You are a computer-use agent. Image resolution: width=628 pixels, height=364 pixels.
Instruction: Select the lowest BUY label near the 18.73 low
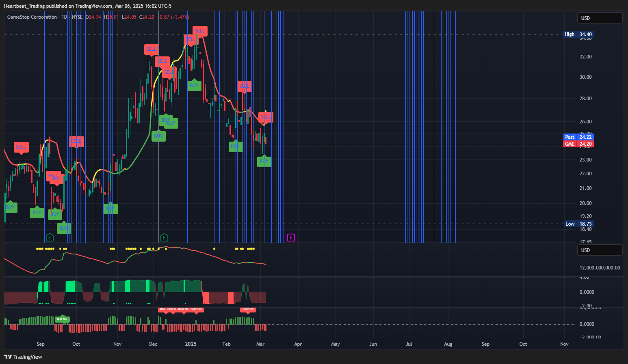[64, 228]
